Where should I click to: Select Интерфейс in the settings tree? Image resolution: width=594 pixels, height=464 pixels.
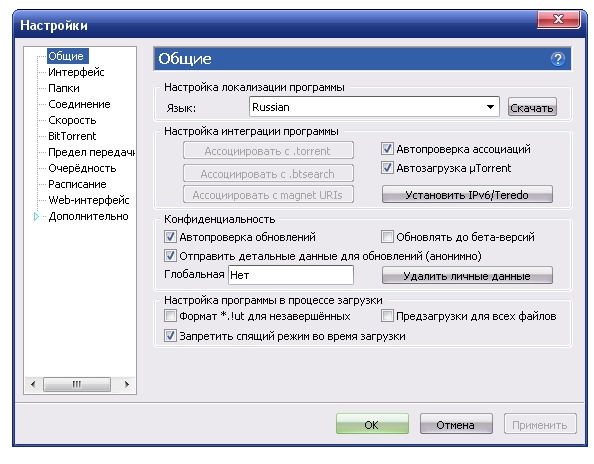pyautogui.click(x=76, y=72)
